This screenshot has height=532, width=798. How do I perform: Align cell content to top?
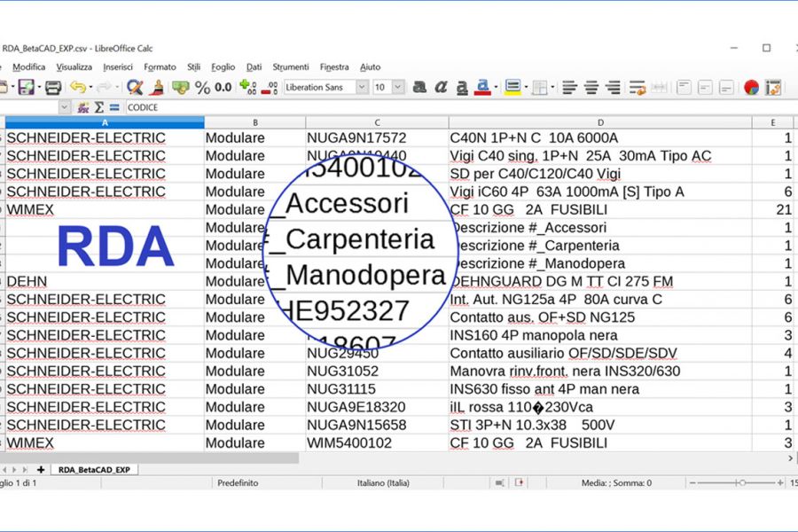coord(684,88)
